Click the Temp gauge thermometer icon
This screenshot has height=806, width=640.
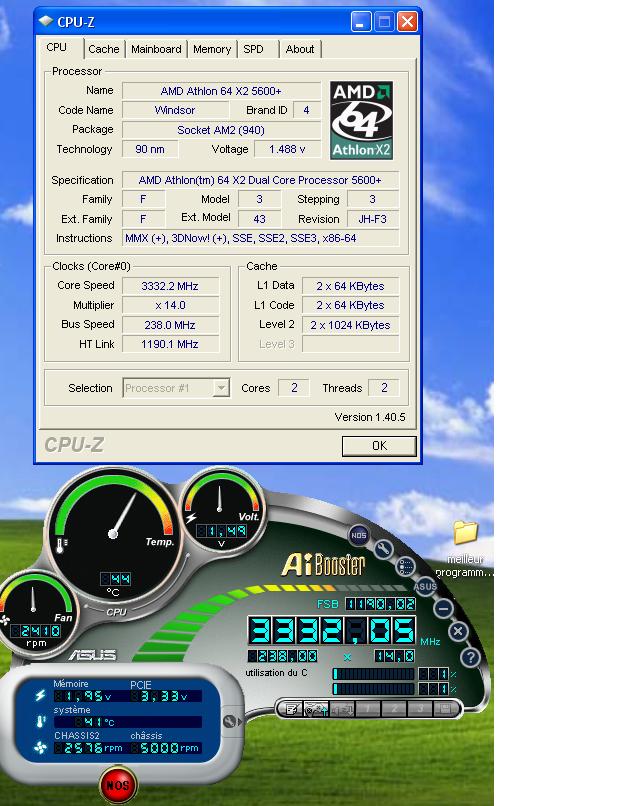[x=61, y=545]
